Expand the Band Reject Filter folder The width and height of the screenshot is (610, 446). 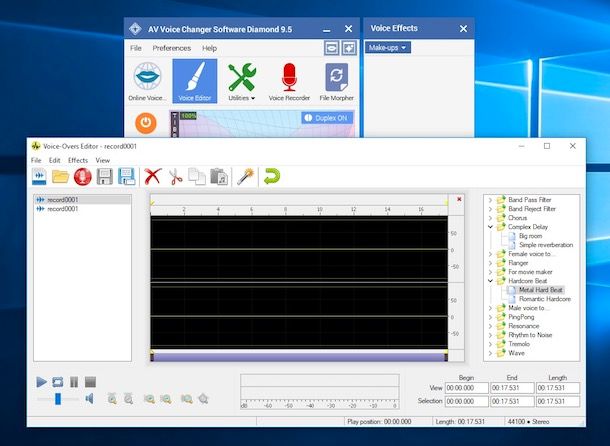490,209
